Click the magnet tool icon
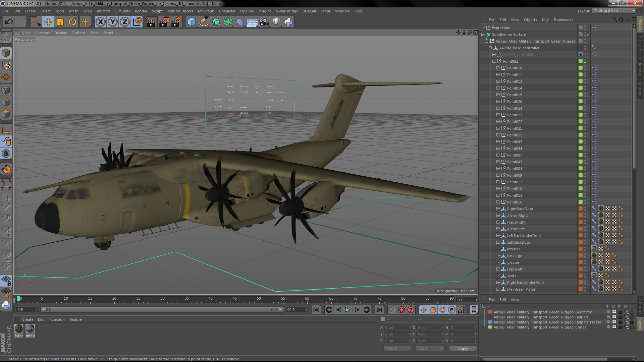Viewport: 644px width, 362px height. pos(6,169)
